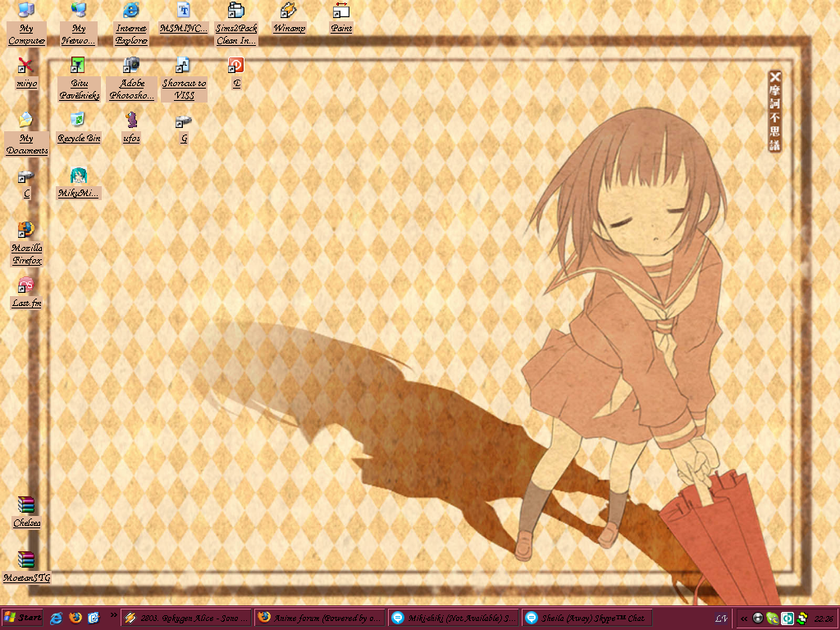
Task: Select the red power-symbol desktop shortcut
Action: click(236, 73)
